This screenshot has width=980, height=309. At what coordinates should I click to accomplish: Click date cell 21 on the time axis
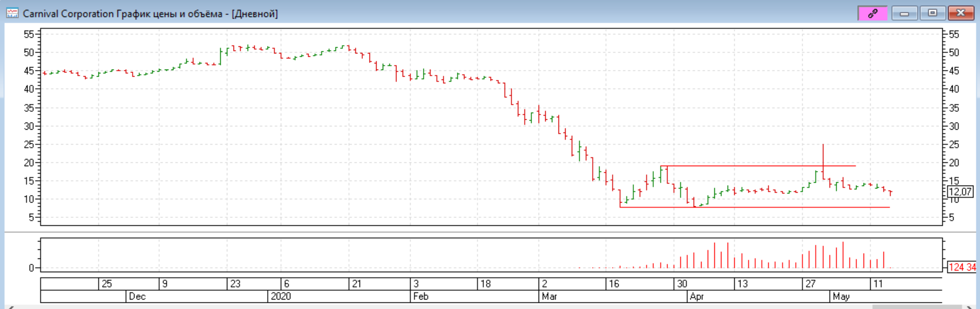coord(357,284)
